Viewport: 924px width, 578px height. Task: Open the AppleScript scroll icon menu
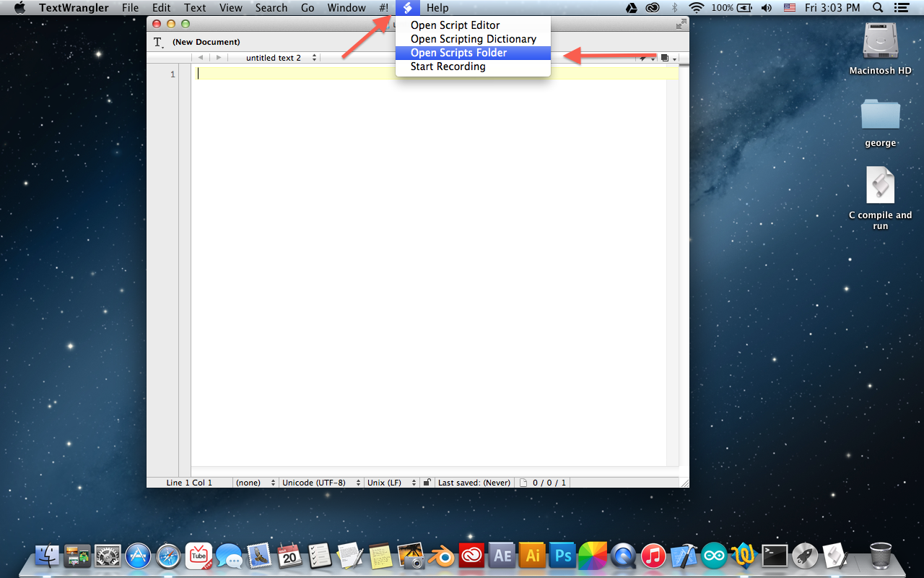click(x=408, y=8)
